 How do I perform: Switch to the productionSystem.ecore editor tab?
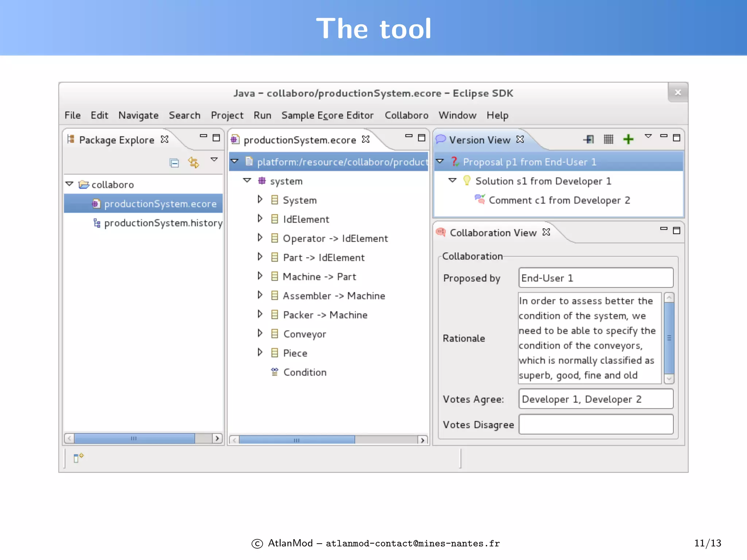coord(299,140)
